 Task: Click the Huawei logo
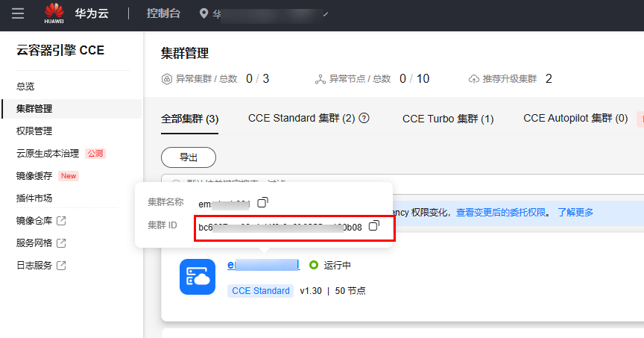54,13
